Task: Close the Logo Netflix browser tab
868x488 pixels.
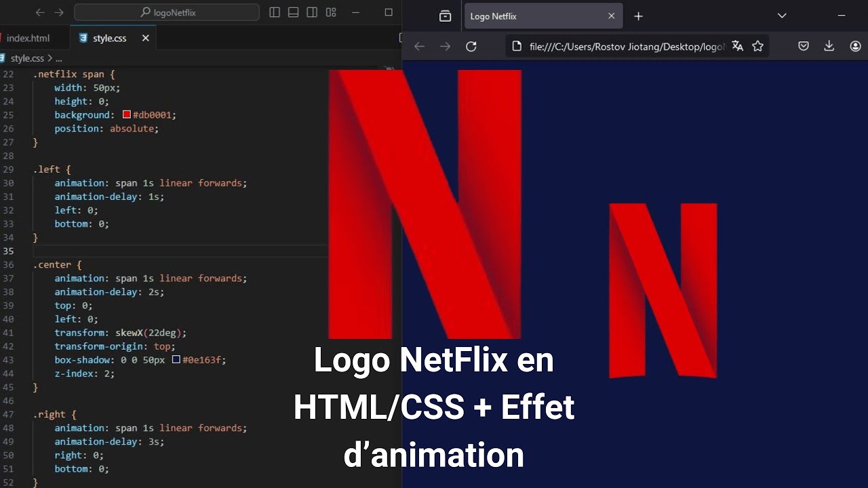Action: point(611,16)
